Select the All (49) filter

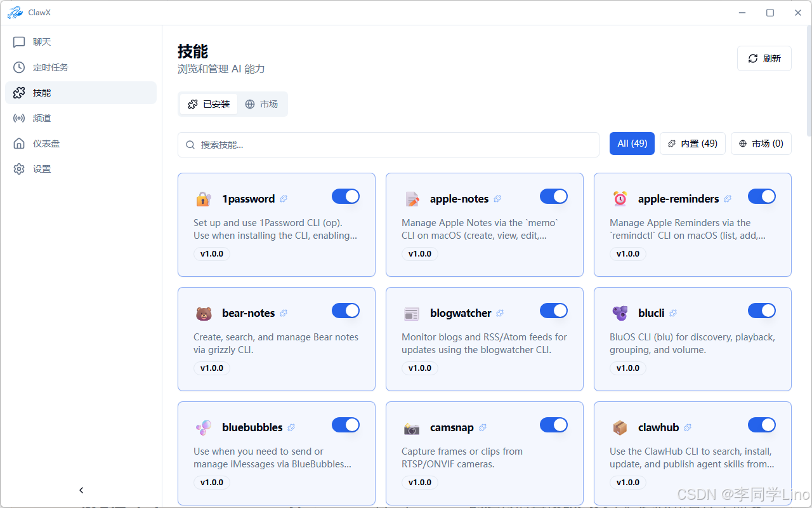632,144
